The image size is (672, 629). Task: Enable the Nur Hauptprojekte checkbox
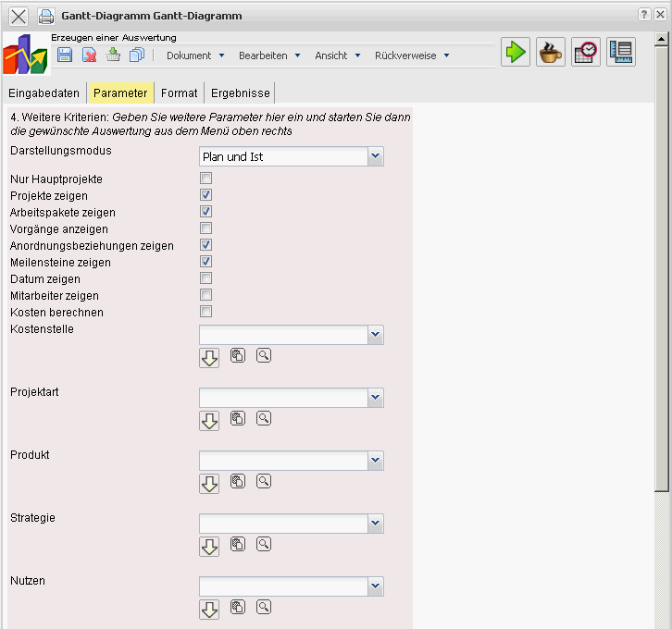[x=205, y=179]
